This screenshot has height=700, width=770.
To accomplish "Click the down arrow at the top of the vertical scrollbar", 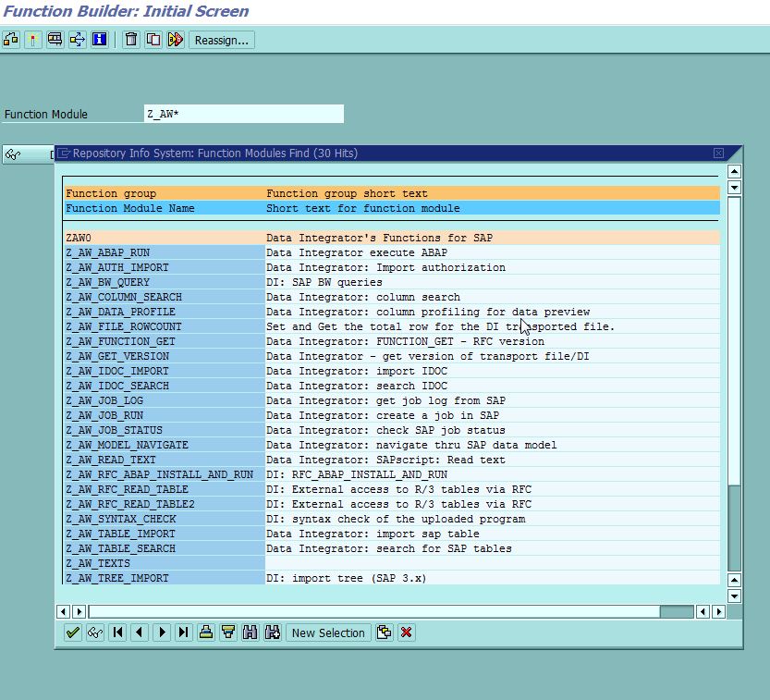I will click(x=734, y=187).
